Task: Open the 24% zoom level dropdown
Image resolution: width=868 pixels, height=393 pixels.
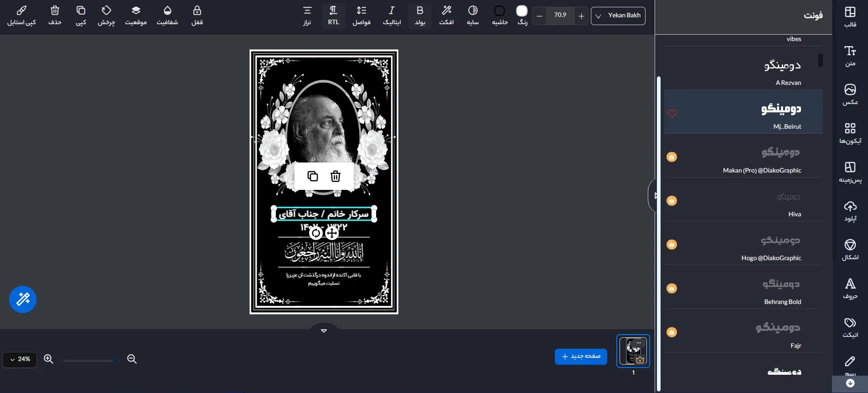Action: [20, 359]
